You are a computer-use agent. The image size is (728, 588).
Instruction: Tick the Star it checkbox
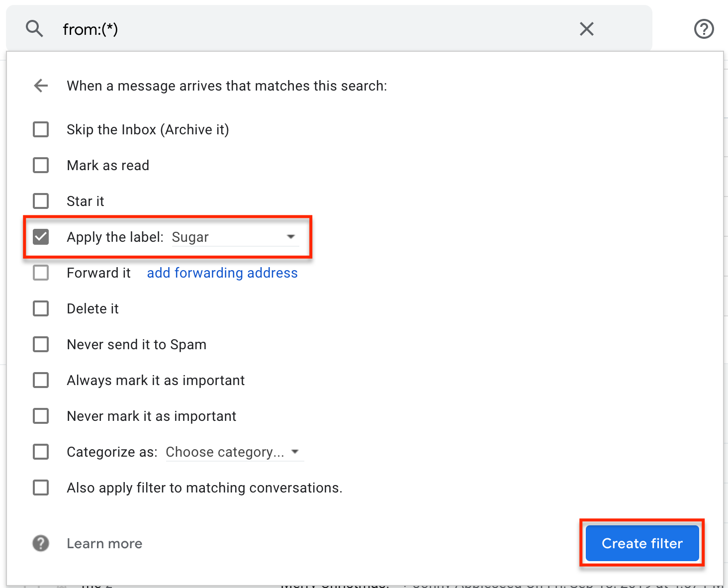click(41, 201)
